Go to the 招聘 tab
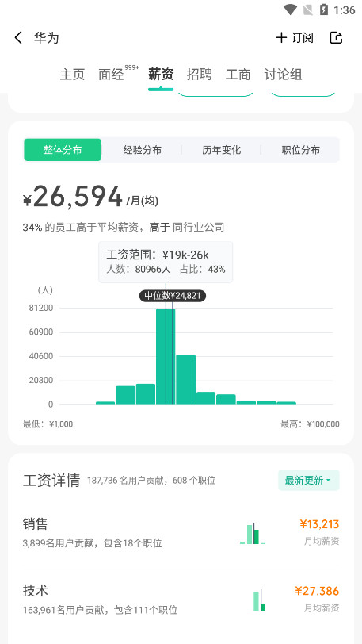362x644 pixels. 200,75
